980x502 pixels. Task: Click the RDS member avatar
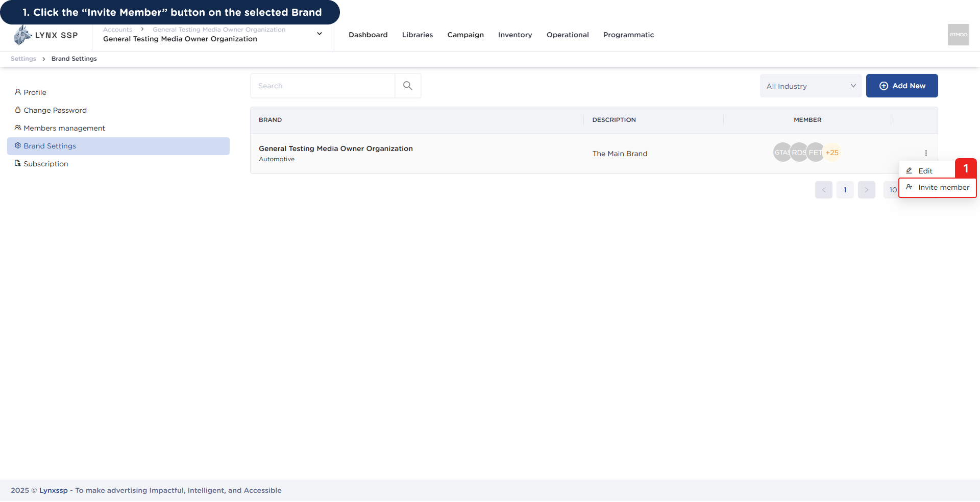799,153
